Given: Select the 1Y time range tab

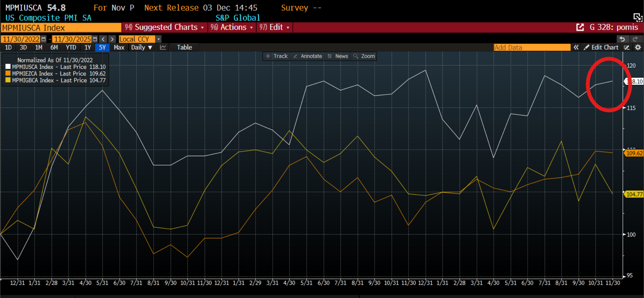Looking at the screenshot, I should [x=88, y=48].
